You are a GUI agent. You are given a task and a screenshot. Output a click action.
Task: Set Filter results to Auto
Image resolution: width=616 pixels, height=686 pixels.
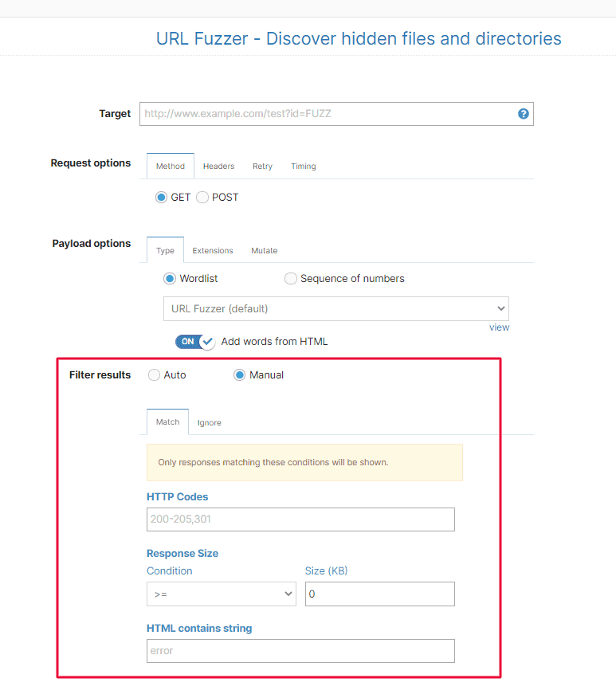pyautogui.click(x=155, y=375)
